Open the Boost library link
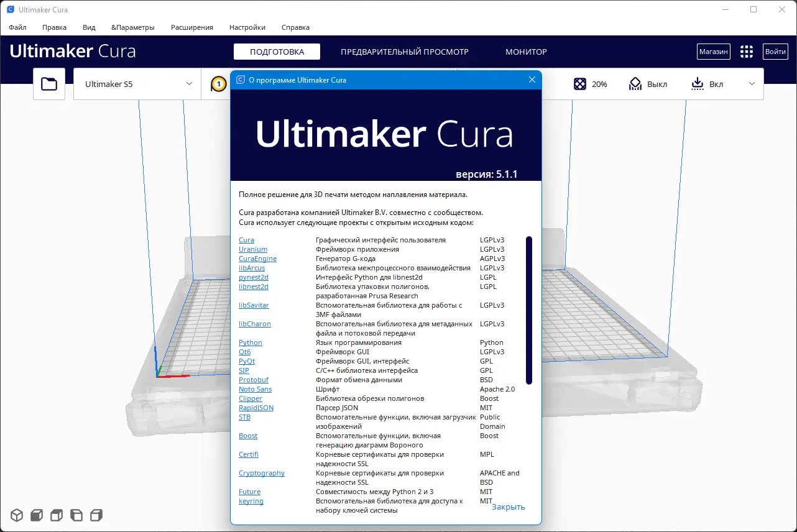 click(248, 436)
